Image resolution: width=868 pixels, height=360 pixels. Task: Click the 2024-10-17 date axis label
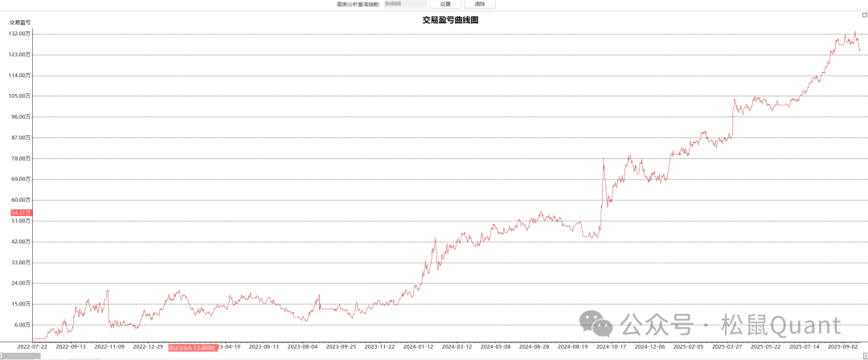(612, 347)
